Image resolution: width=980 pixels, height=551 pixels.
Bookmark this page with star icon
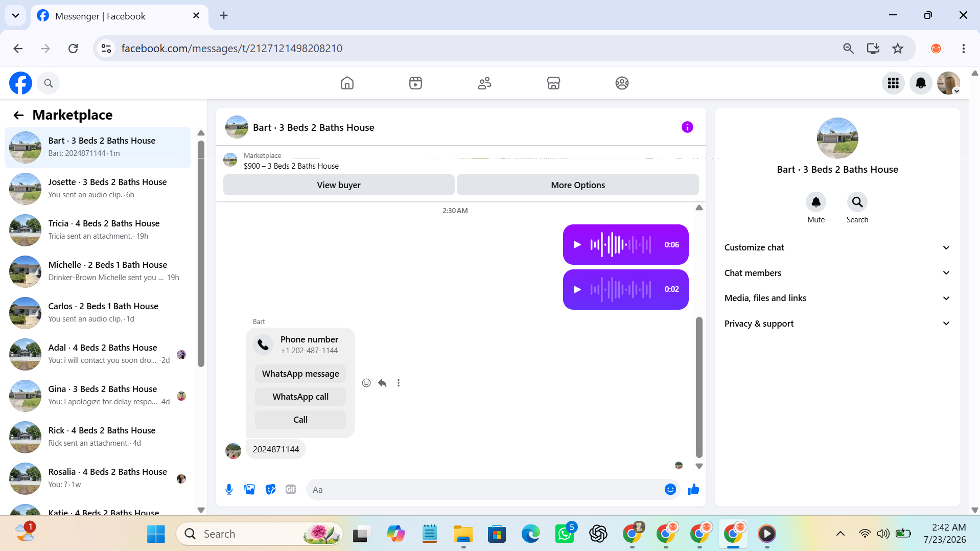pos(898,49)
